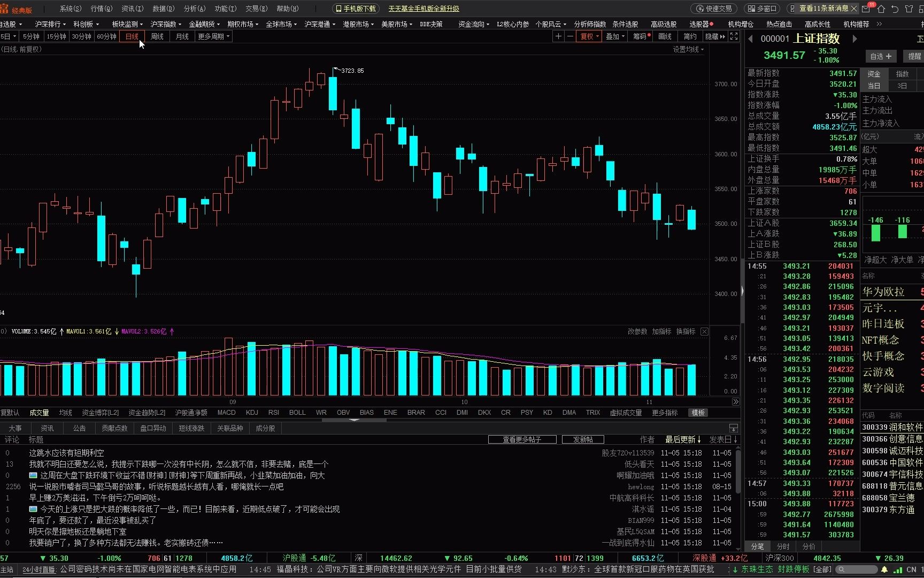
Task: Click 查看更多帖子 button
Action: (522, 439)
